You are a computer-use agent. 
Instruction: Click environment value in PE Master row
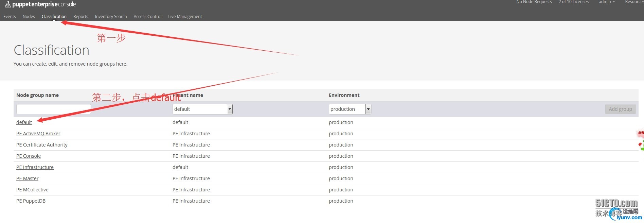[341, 178]
